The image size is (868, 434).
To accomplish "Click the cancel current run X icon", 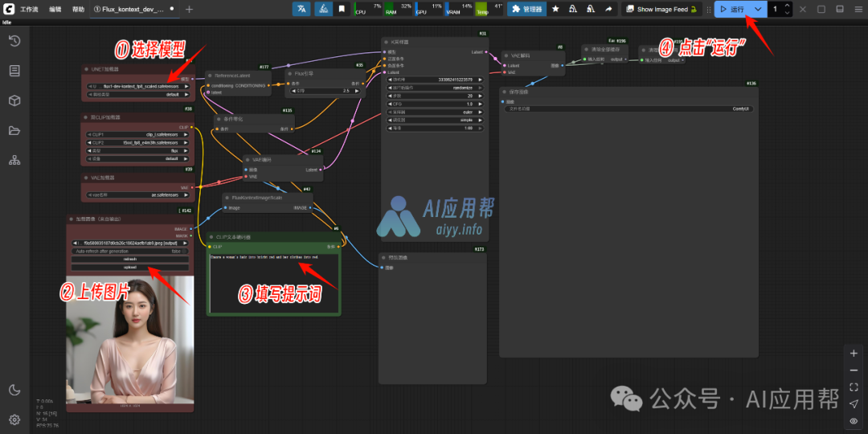I will (x=803, y=9).
